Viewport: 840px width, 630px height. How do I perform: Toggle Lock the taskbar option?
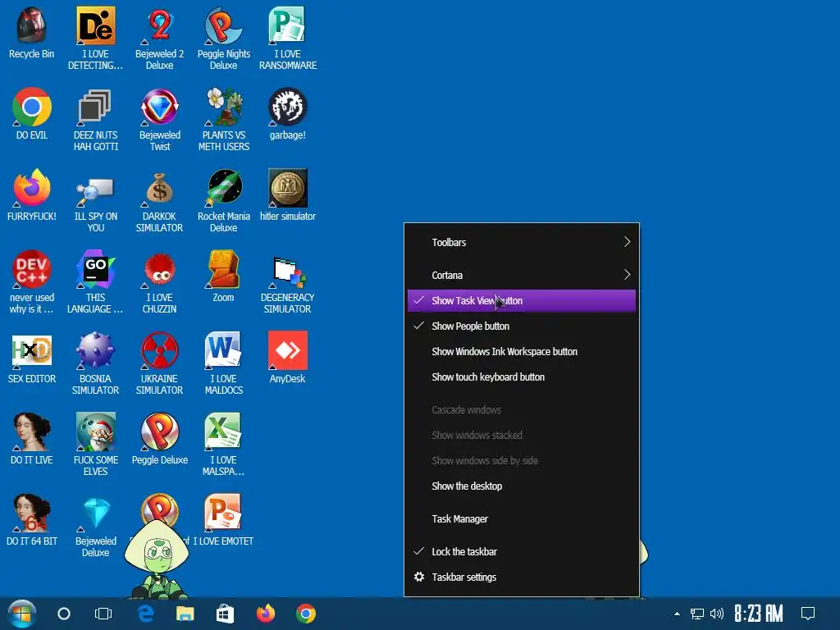[521, 552]
